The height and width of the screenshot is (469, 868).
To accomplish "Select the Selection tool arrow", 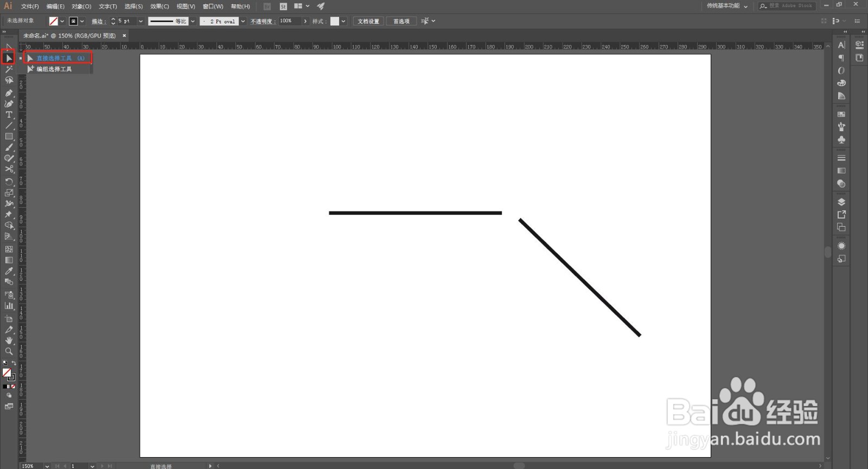I will [x=9, y=48].
